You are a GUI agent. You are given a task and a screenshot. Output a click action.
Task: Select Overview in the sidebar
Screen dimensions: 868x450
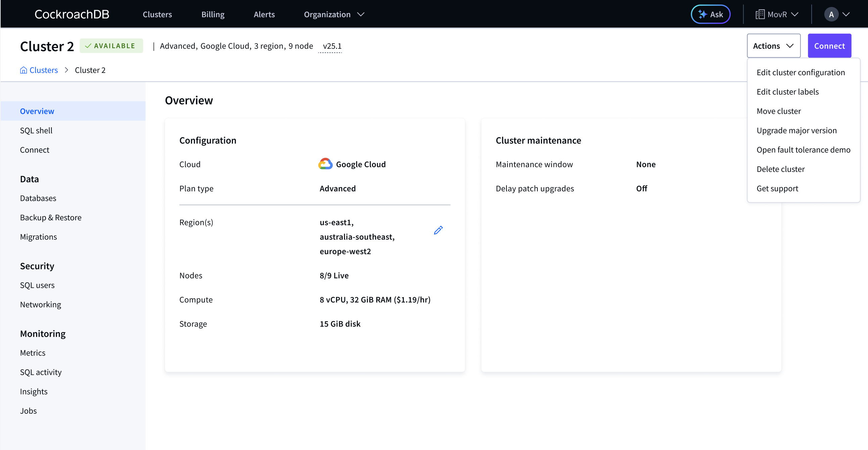click(73, 111)
